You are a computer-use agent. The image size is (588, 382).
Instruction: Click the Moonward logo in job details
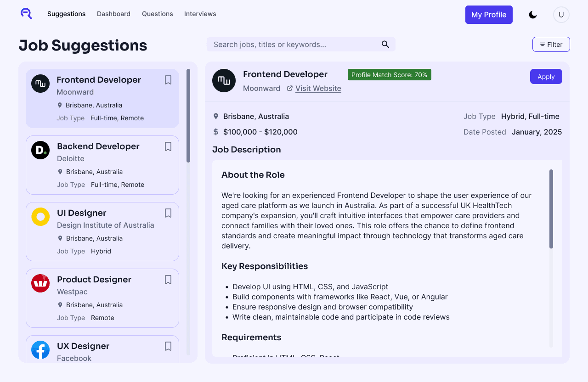tap(224, 81)
